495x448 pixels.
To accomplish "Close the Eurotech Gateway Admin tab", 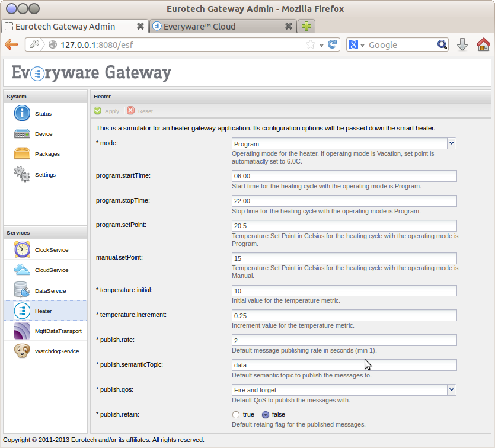I will click(x=140, y=26).
